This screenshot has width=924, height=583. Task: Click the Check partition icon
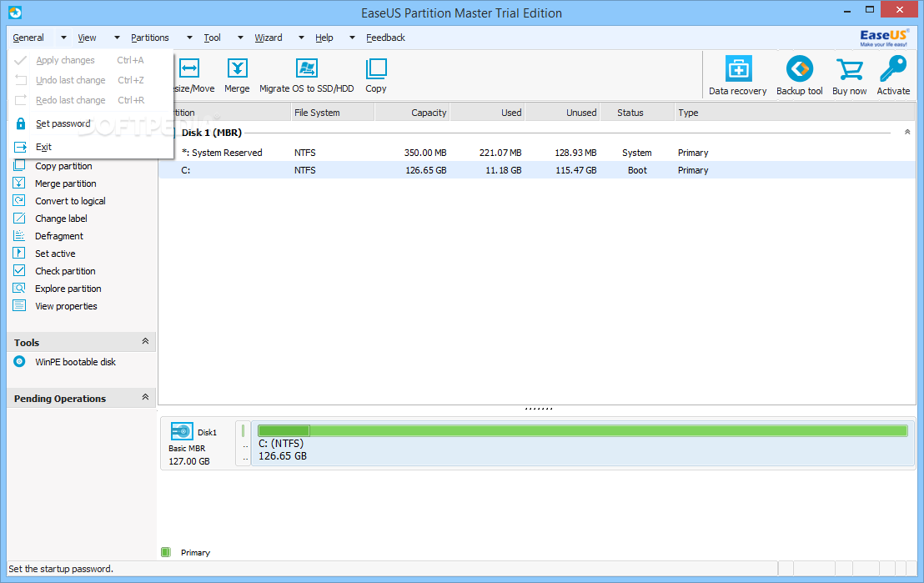click(x=19, y=270)
